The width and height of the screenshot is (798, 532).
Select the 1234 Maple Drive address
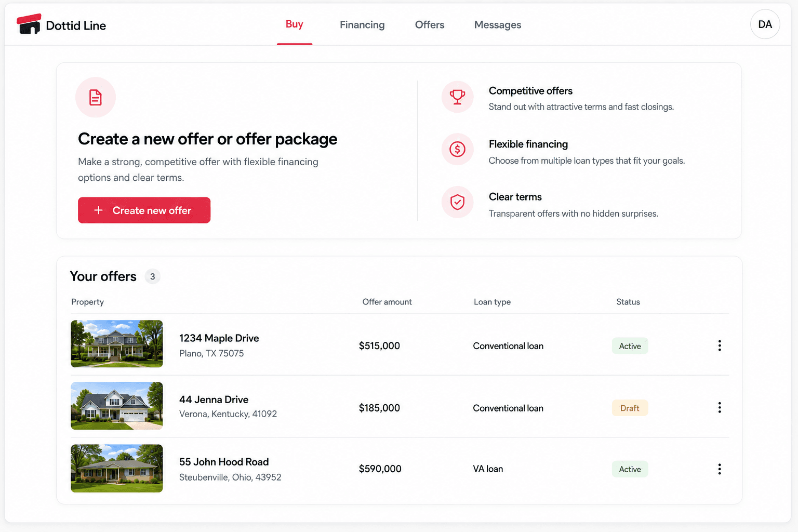point(219,338)
